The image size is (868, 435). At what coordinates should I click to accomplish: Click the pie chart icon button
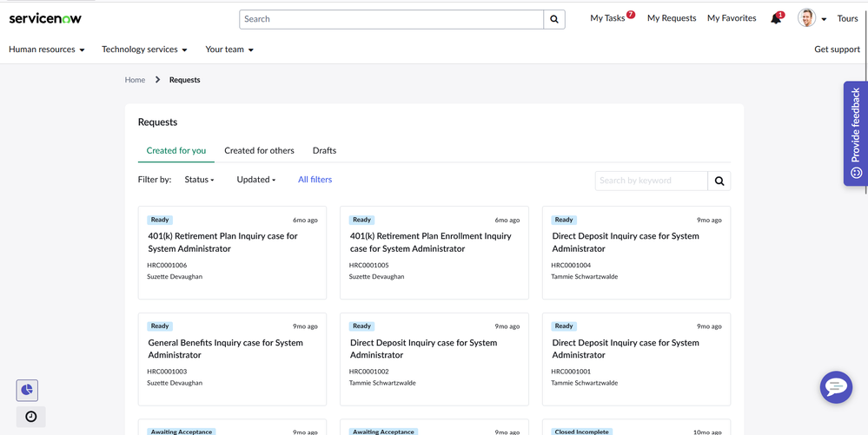pyautogui.click(x=27, y=390)
